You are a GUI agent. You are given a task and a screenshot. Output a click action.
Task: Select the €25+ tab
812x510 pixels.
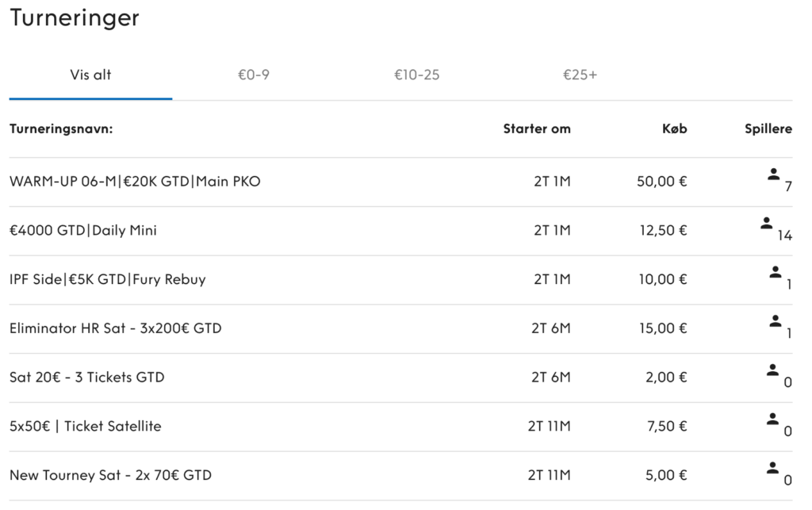[x=580, y=75]
